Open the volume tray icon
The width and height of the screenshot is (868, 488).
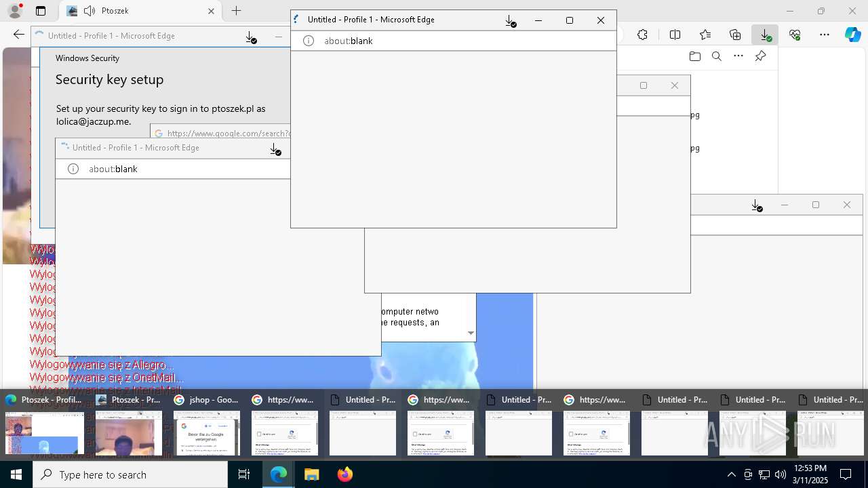coord(781,474)
